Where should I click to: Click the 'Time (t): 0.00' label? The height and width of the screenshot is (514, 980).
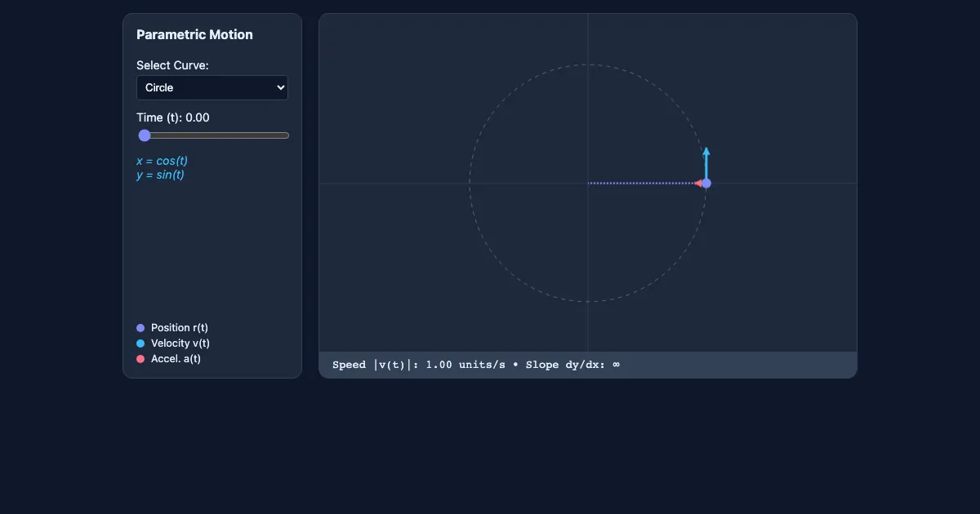point(173,117)
